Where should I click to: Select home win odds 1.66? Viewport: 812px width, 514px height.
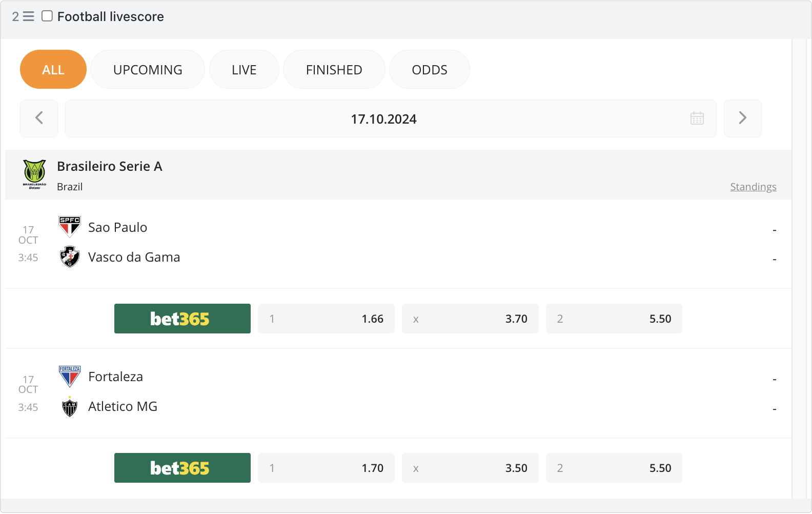[326, 319]
